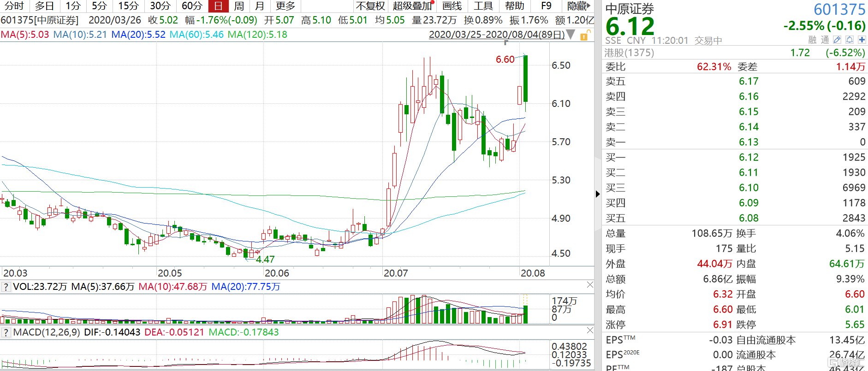Open the 工具 tools menu
The image size is (868, 371).
(483, 6)
